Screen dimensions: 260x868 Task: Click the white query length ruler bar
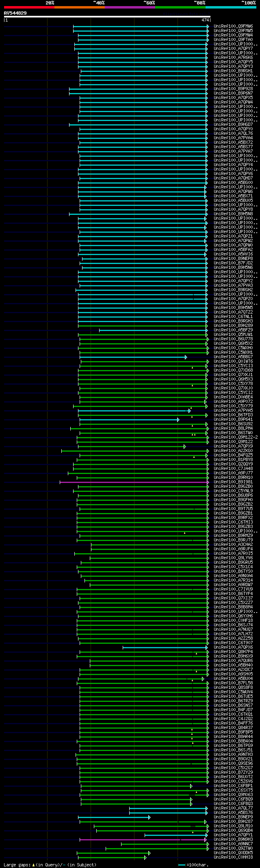(107, 17)
